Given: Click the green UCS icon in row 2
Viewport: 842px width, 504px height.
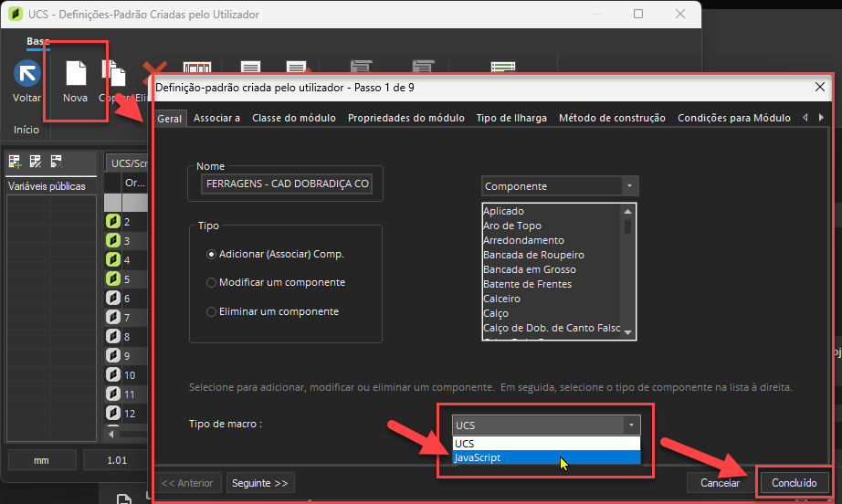Looking at the screenshot, I should pyautogui.click(x=113, y=222).
